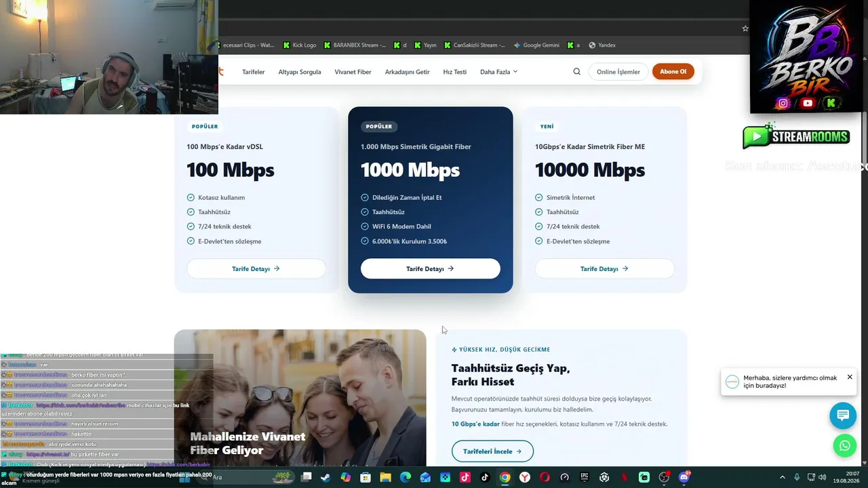Open the BARANBEX Stream bookmark
Image resolution: width=868 pixels, height=488 pixels.
tap(355, 45)
